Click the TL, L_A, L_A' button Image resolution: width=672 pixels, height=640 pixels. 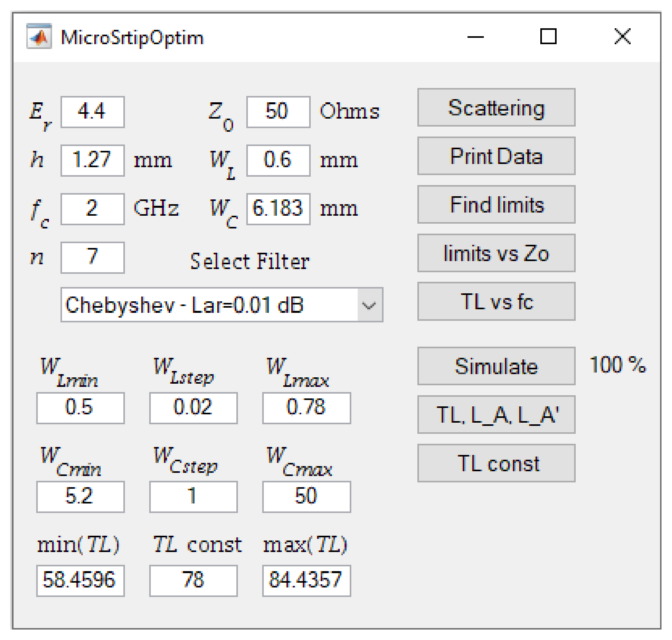(496, 415)
